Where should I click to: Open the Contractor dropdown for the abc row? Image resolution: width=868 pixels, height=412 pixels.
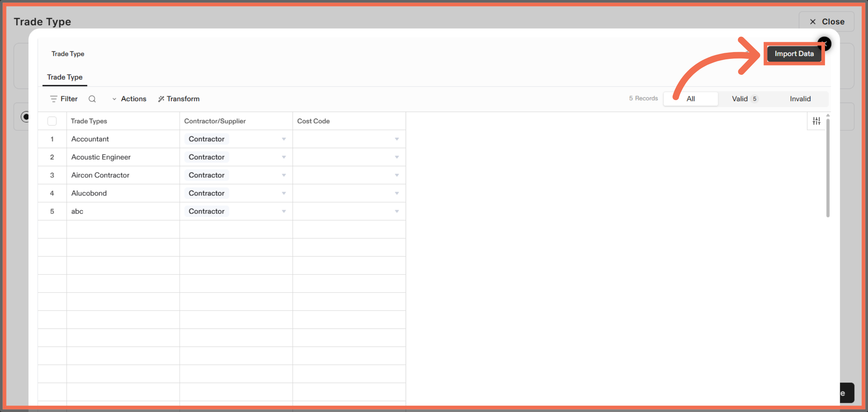click(x=284, y=211)
